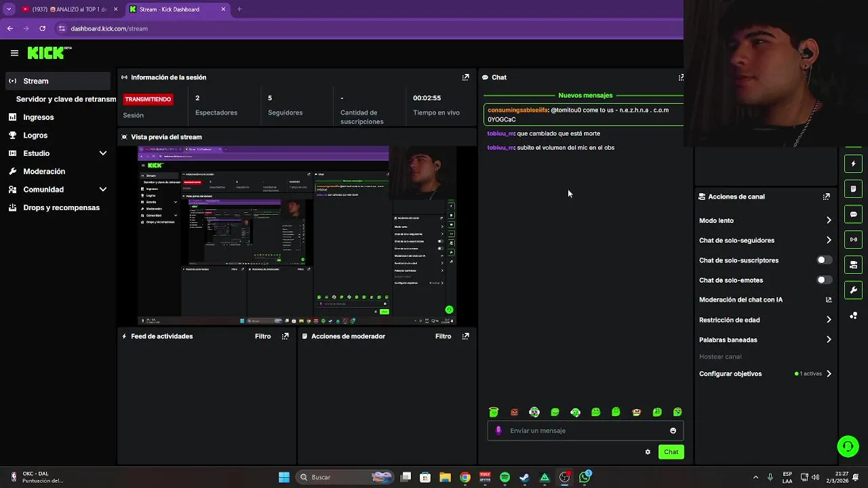Click the three-dots cluster sidebar icon
The height and width of the screenshot is (488, 868).
click(x=853, y=316)
